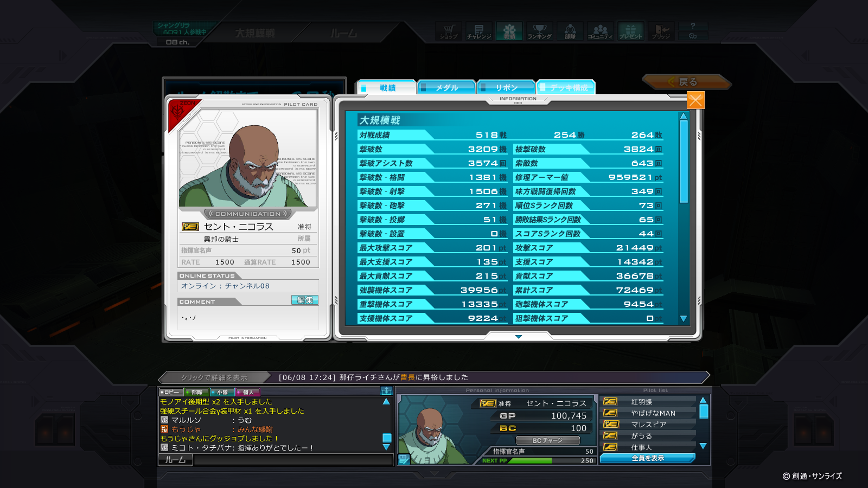868x488 pixels.
Task: Select pilot やばげなMAN in the pilot list
Action: coord(649,413)
